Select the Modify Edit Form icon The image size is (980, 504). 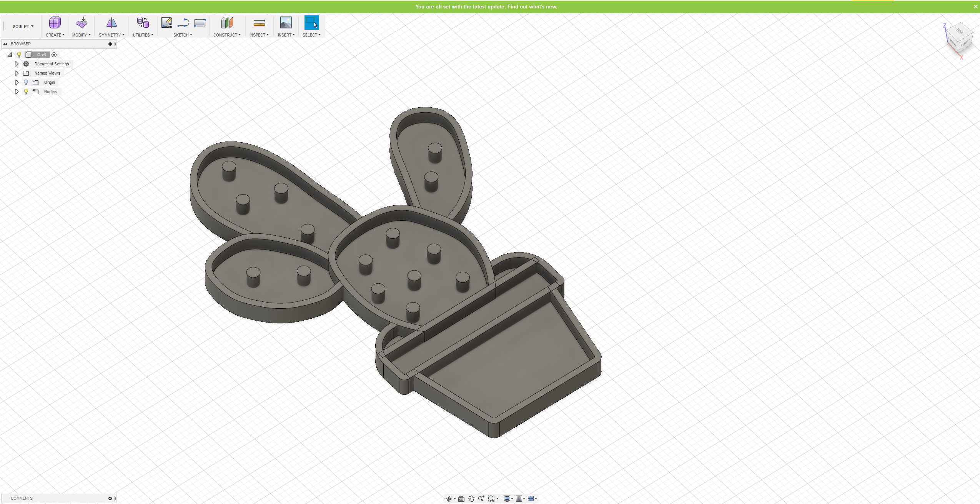point(82,23)
